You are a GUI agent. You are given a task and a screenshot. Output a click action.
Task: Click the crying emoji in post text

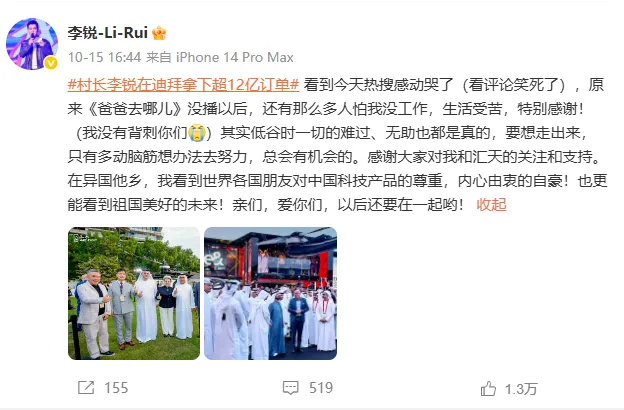coord(197,133)
